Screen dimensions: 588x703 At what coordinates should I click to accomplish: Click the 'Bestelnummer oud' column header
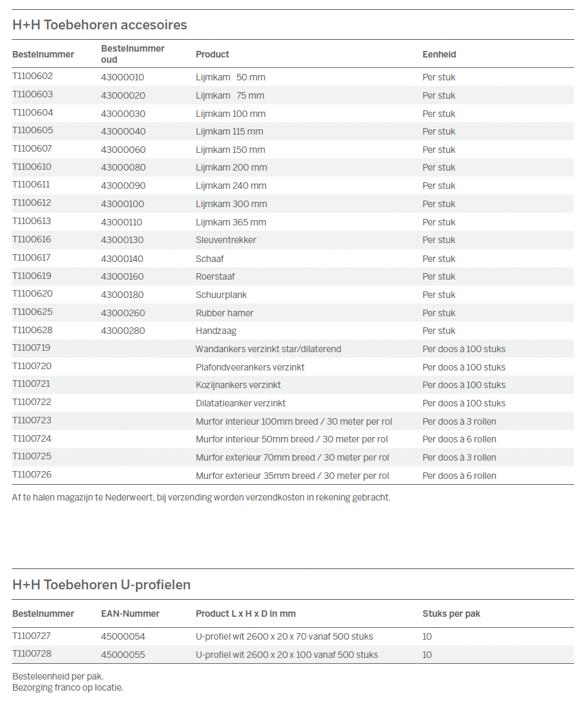coord(133,54)
